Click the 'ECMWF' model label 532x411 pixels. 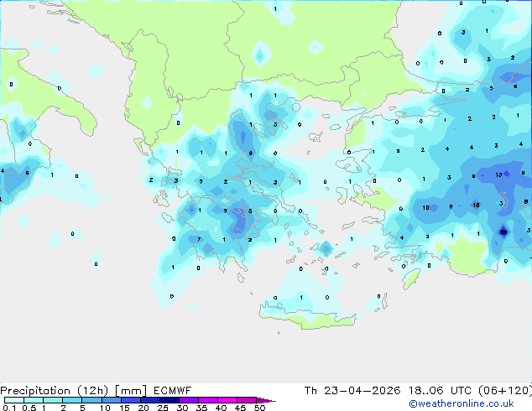coord(172,391)
